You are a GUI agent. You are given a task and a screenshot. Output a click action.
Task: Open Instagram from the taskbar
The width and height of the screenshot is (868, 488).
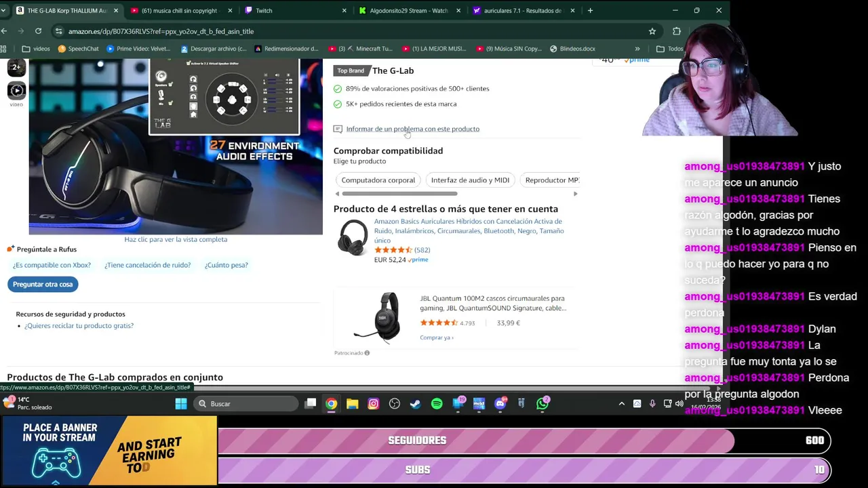pos(373,404)
